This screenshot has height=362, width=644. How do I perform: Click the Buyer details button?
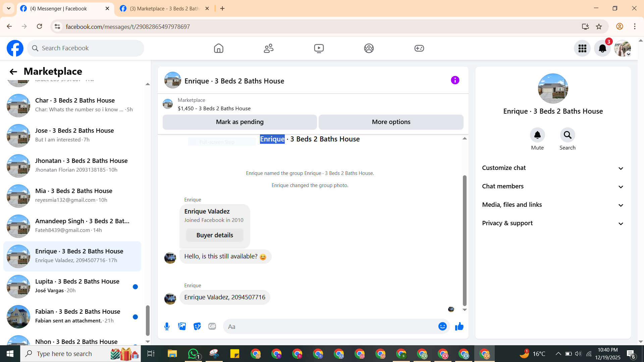tap(215, 235)
